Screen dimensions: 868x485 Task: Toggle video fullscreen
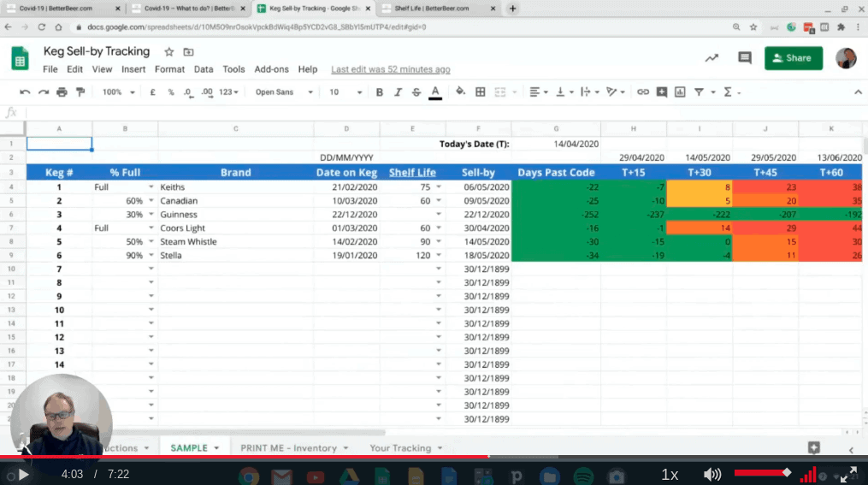(848, 474)
